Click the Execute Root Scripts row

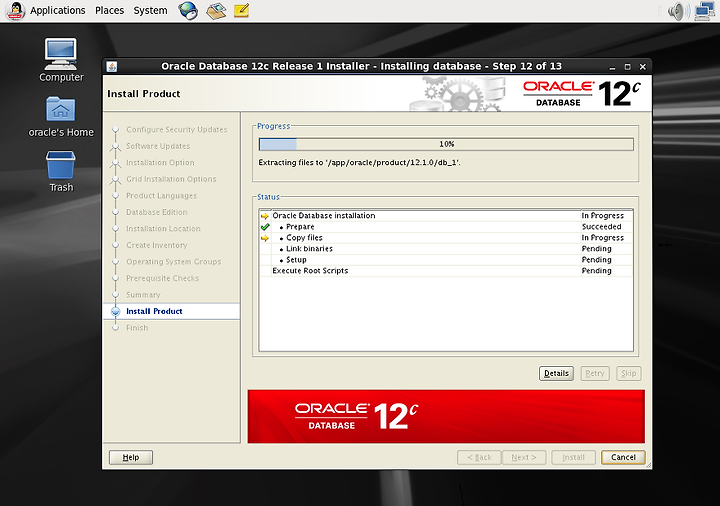(446, 271)
